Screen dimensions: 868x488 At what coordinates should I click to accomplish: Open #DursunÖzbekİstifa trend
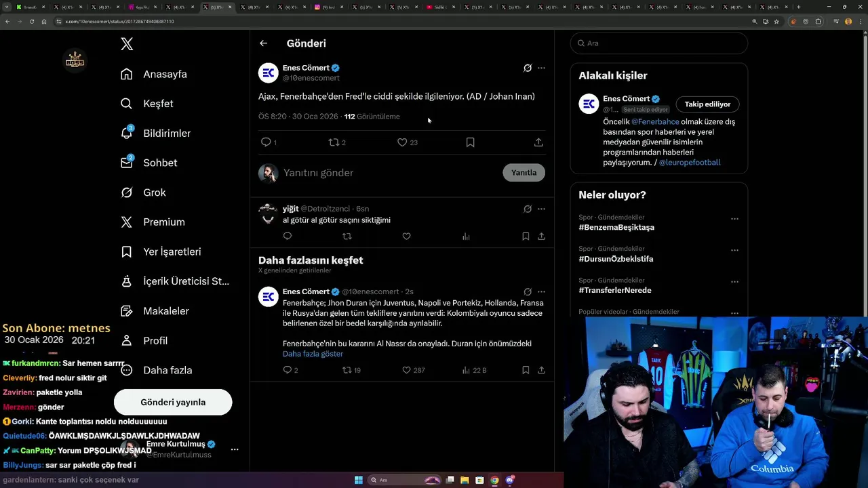pyautogui.click(x=616, y=259)
